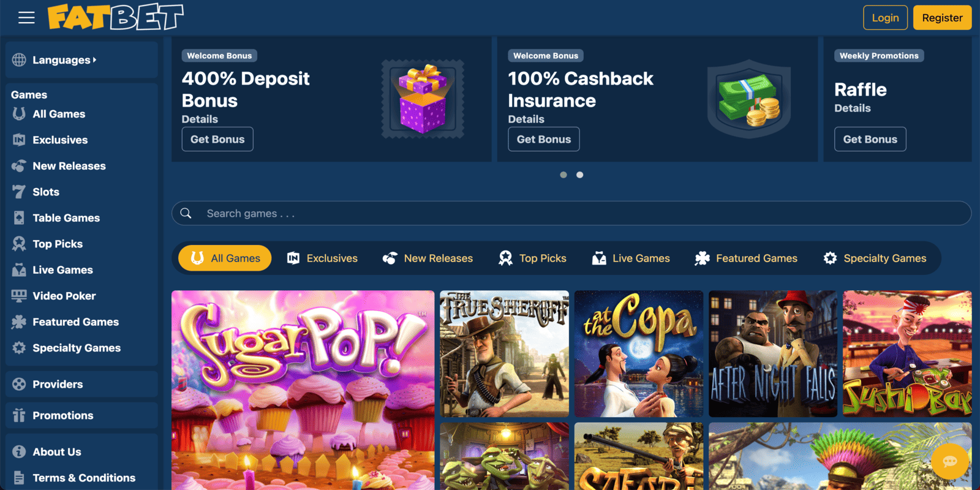Image resolution: width=980 pixels, height=490 pixels.
Task: Click the live chat bubble icon
Action: click(x=950, y=461)
